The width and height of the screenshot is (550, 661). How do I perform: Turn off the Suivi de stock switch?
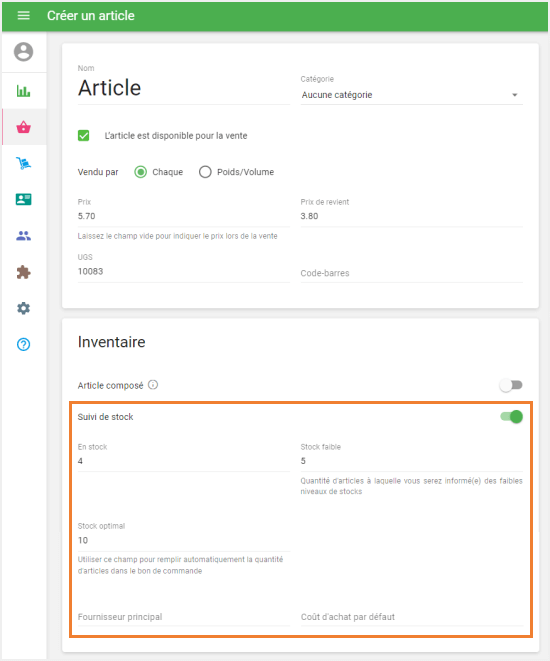point(512,416)
